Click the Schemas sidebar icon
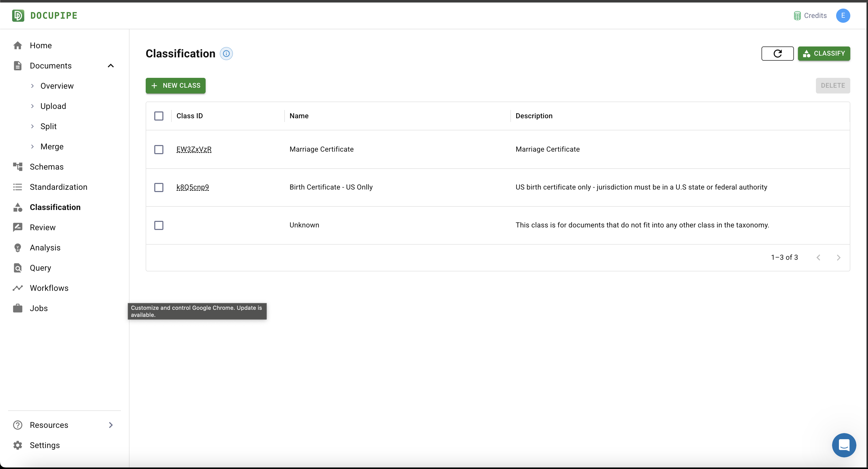 pyautogui.click(x=17, y=167)
